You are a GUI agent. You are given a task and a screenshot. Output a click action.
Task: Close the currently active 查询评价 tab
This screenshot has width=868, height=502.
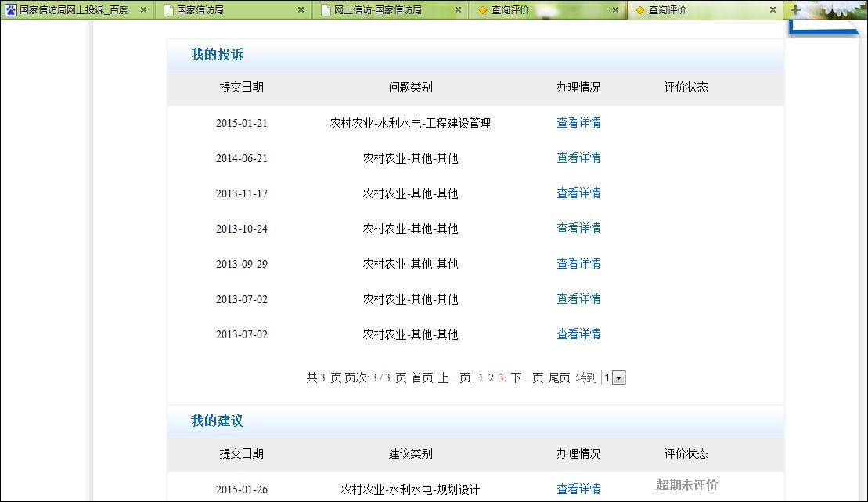[773, 10]
